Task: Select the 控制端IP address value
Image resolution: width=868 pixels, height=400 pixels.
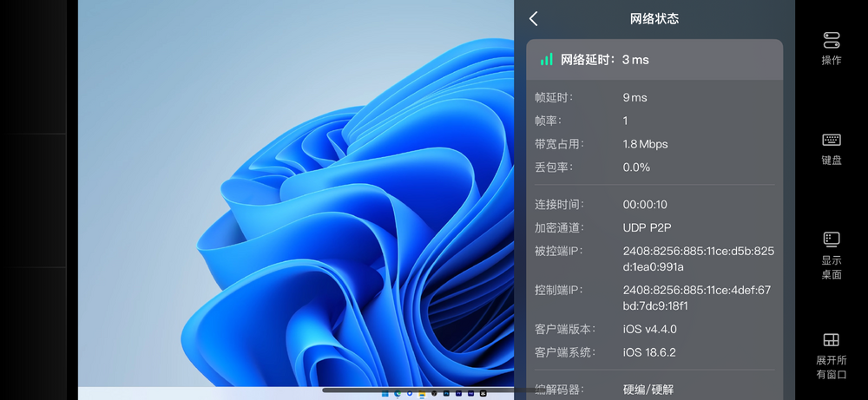Action: coord(696,298)
